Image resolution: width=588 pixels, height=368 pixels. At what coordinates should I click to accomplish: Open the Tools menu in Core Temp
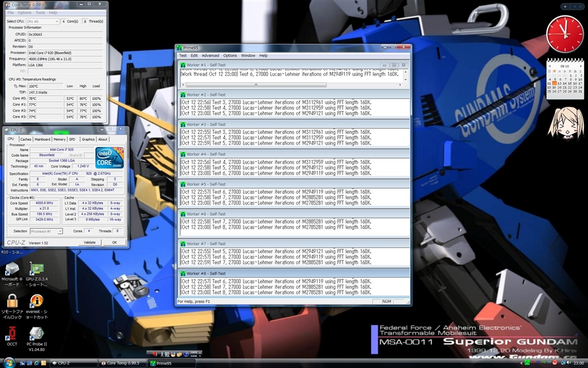pos(40,13)
